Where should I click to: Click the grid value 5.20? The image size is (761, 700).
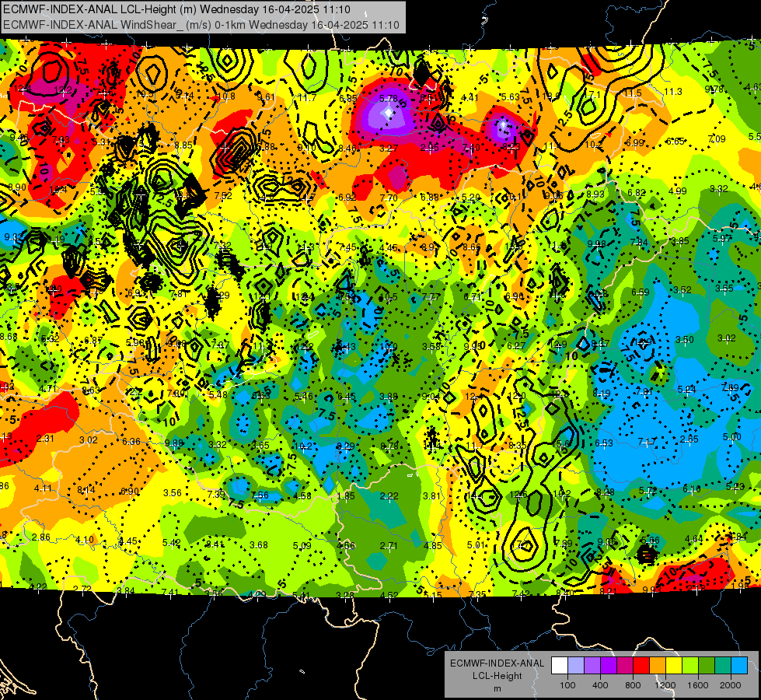471,198
